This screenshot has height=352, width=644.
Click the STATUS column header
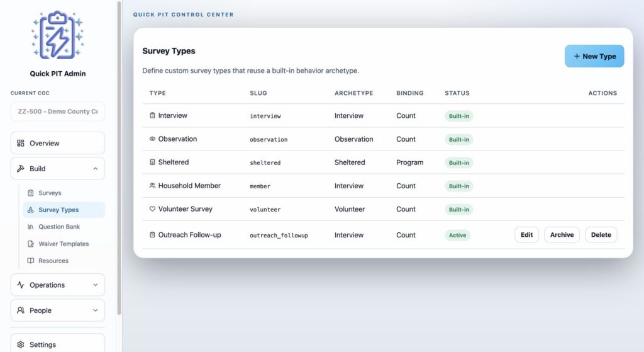pos(457,93)
